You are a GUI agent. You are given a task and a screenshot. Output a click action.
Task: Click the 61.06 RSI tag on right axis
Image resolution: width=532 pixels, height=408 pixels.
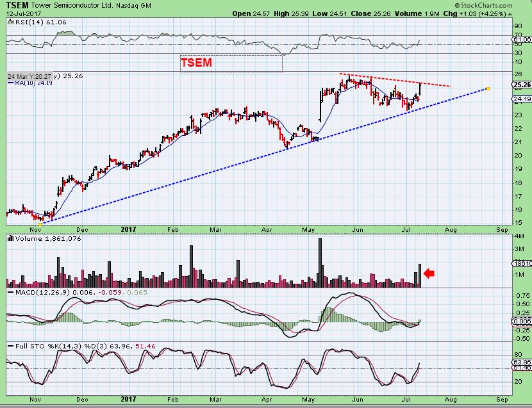click(x=522, y=40)
